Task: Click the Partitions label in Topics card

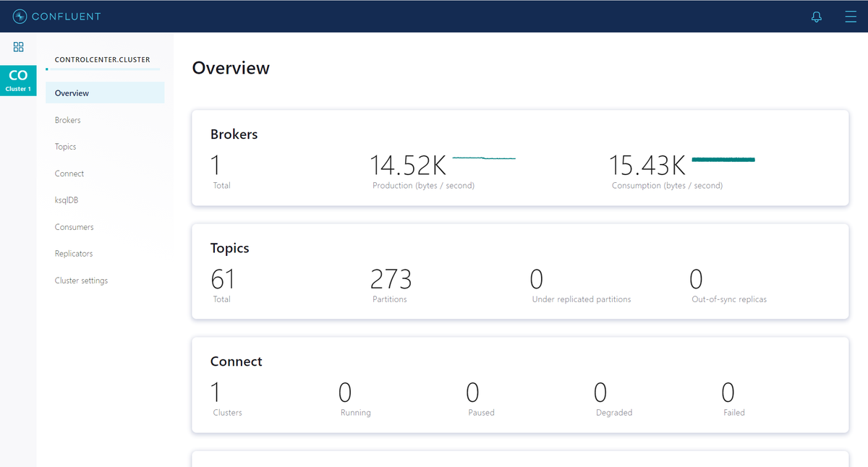Action: coord(390,299)
